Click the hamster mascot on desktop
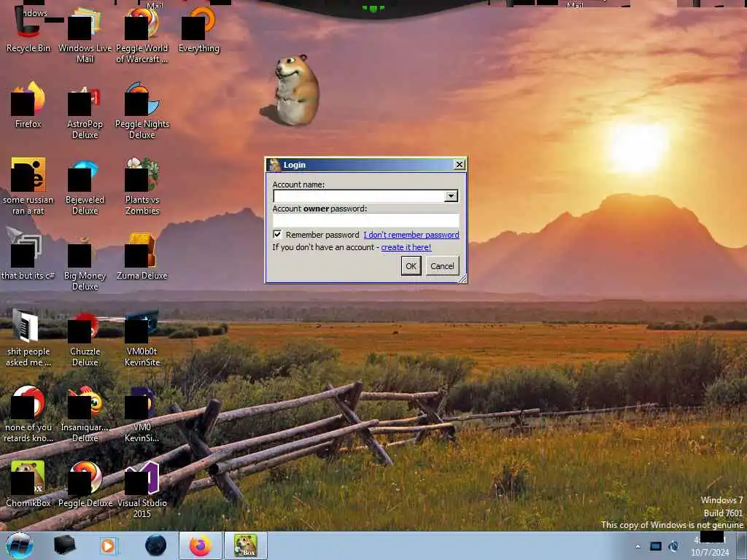Image resolution: width=747 pixels, height=560 pixels. coord(292,90)
